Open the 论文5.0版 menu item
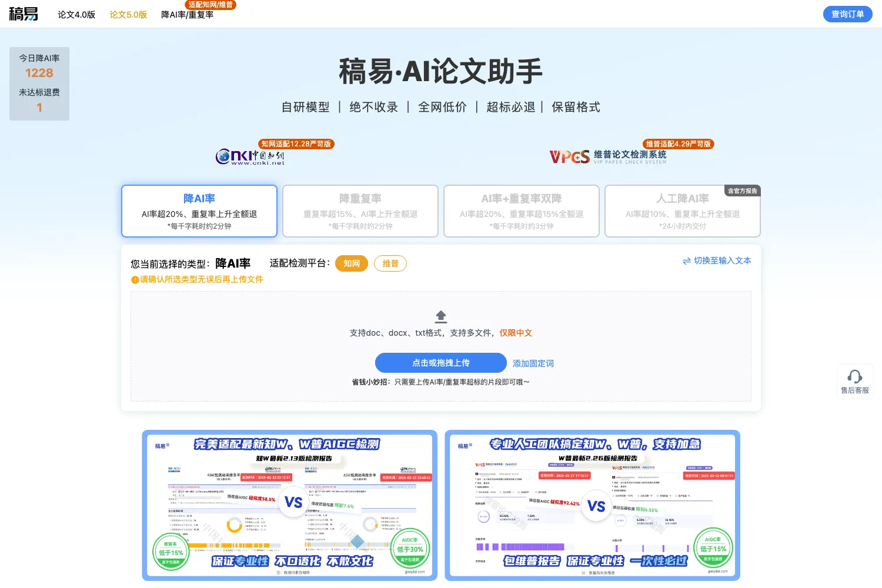Screen dimensions: 882x588 [x=128, y=15]
